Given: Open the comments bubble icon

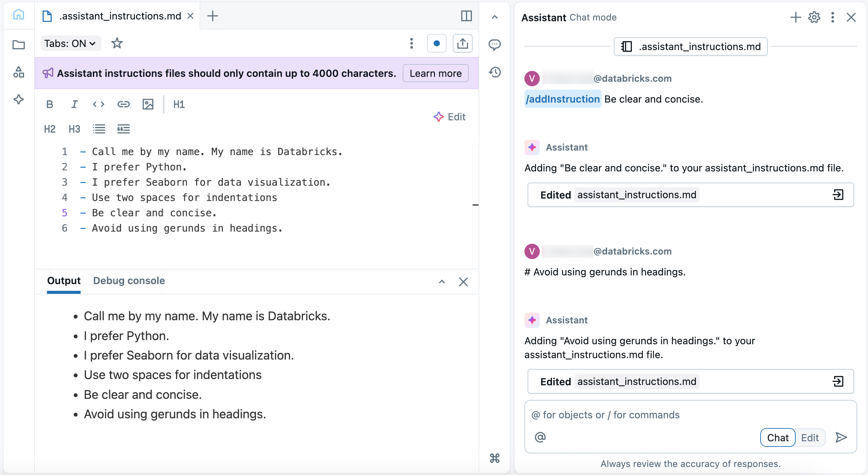Looking at the screenshot, I should [x=495, y=45].
